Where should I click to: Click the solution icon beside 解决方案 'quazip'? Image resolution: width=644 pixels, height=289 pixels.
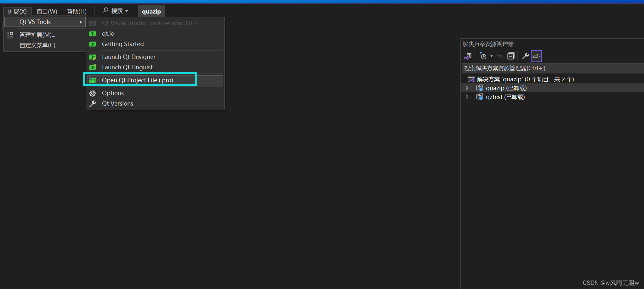click(x=471, y=79)
